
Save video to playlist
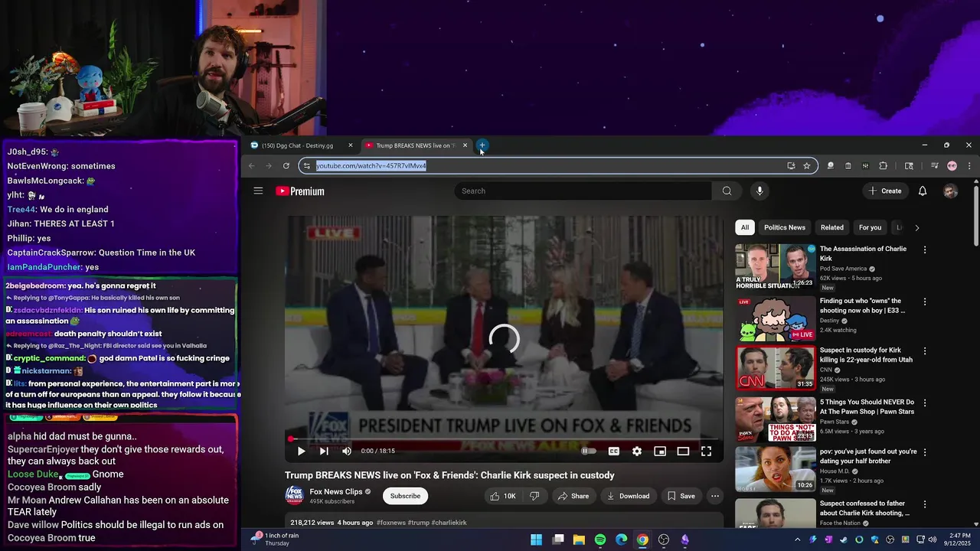point(681,496)
